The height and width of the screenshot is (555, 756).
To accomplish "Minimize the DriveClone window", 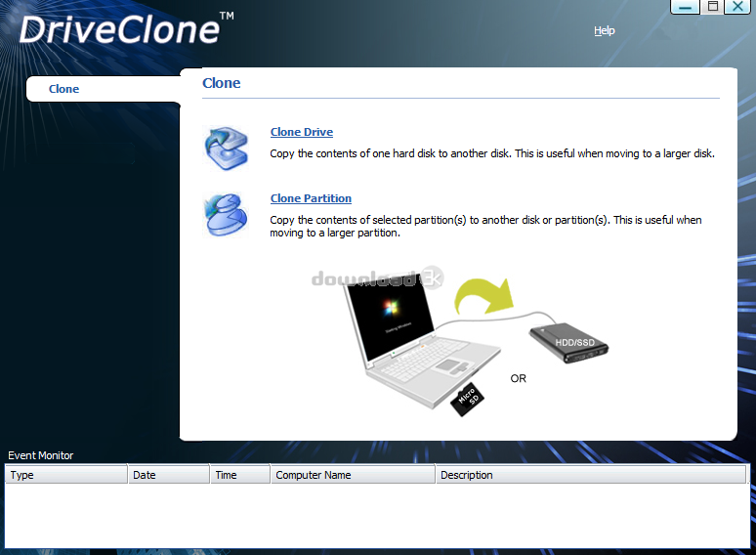I will point(685,7).
